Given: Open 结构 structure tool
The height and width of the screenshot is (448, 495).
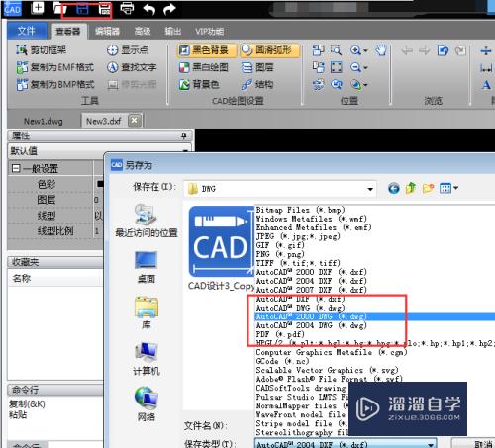Looking at the screenshot, I should click(257, 85).
